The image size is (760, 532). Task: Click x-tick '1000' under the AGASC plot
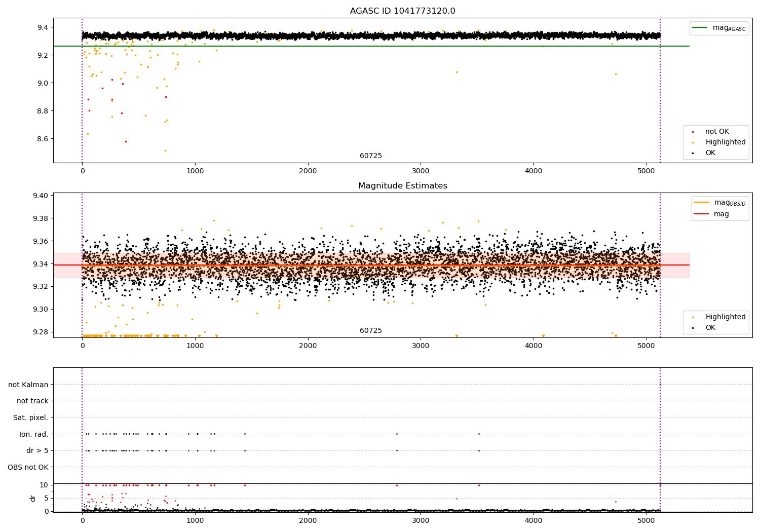(195, 171)
